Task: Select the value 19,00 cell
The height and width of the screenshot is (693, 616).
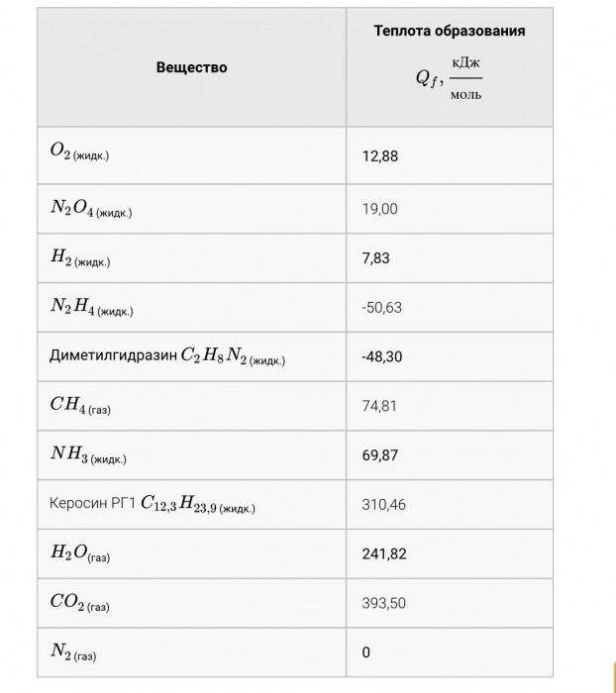Action: [x=450, y=209]
